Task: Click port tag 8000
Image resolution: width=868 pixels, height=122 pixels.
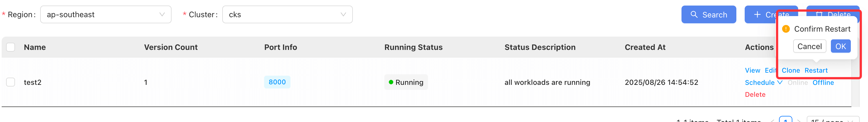Action: point(277,82)
